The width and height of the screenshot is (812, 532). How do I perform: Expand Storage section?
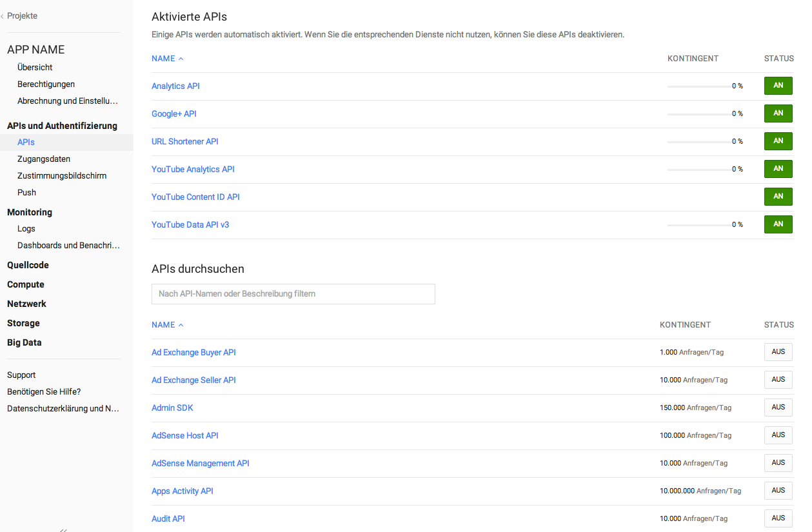click(23, 323)
